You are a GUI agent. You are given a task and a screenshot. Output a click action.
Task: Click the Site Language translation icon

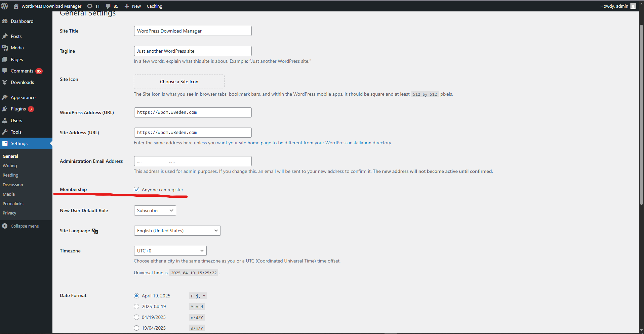click(x=95, y=231)
